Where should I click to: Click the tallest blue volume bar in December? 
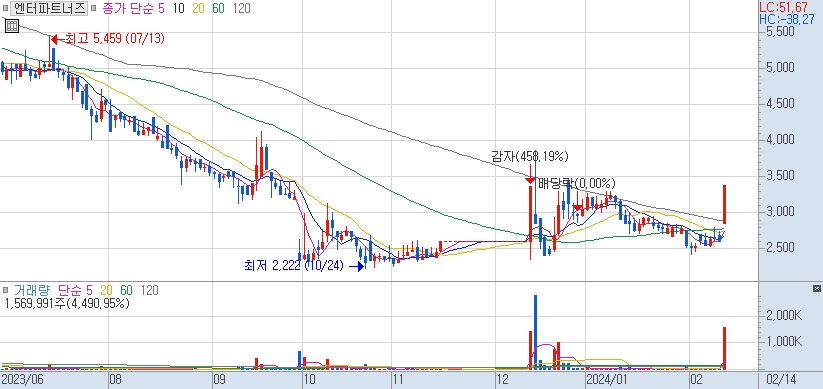535,332
